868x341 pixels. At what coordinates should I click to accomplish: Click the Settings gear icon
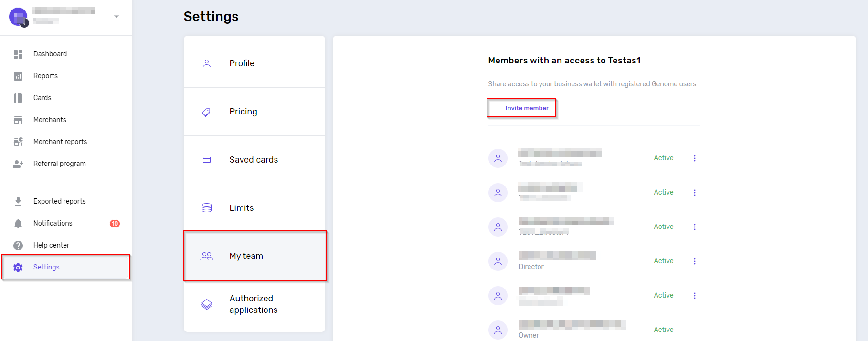point(18,268)
